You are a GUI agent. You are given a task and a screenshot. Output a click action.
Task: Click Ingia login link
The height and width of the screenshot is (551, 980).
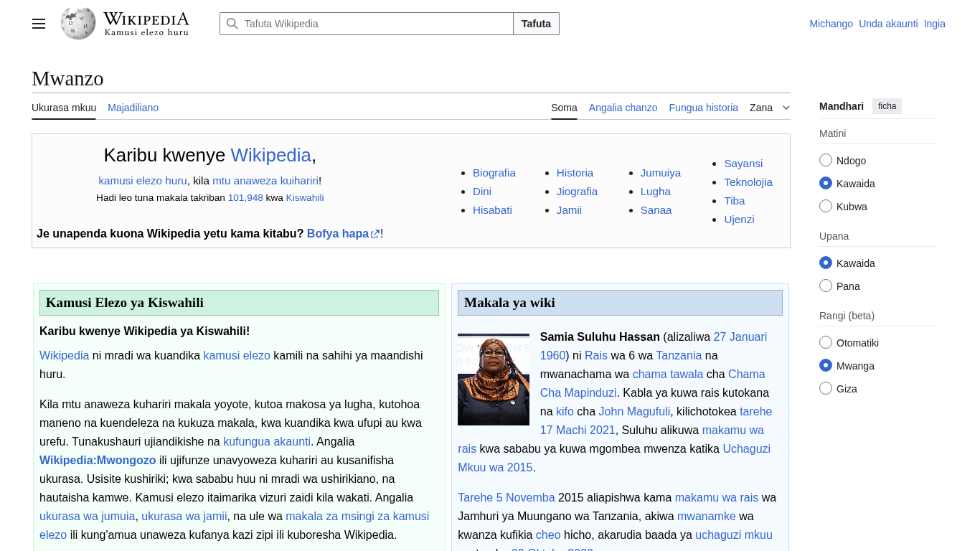click(x=934, y=24)
